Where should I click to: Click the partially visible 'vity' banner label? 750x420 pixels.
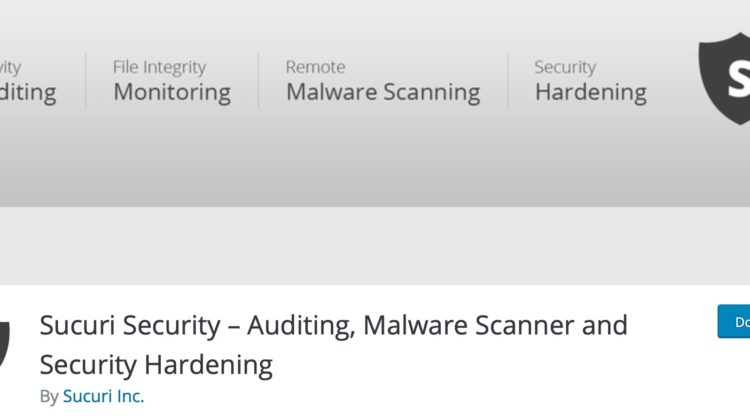coord(10,67)
